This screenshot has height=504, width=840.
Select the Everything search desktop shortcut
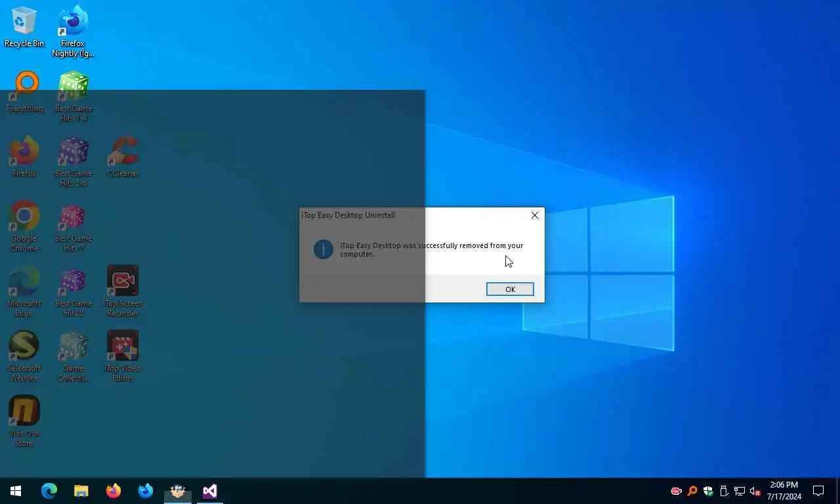tap(24, 92)
